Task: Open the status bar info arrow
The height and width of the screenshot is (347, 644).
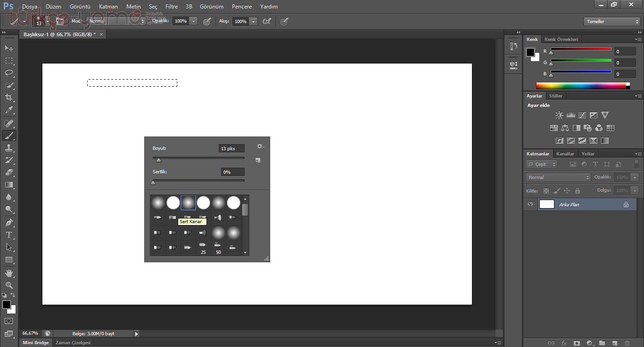Action: coord(137,334)
